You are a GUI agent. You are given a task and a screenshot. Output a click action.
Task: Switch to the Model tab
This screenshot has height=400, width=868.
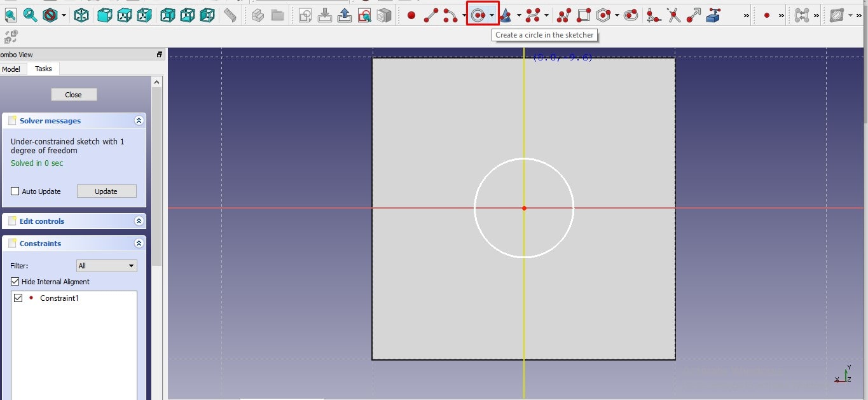point(11,69)
